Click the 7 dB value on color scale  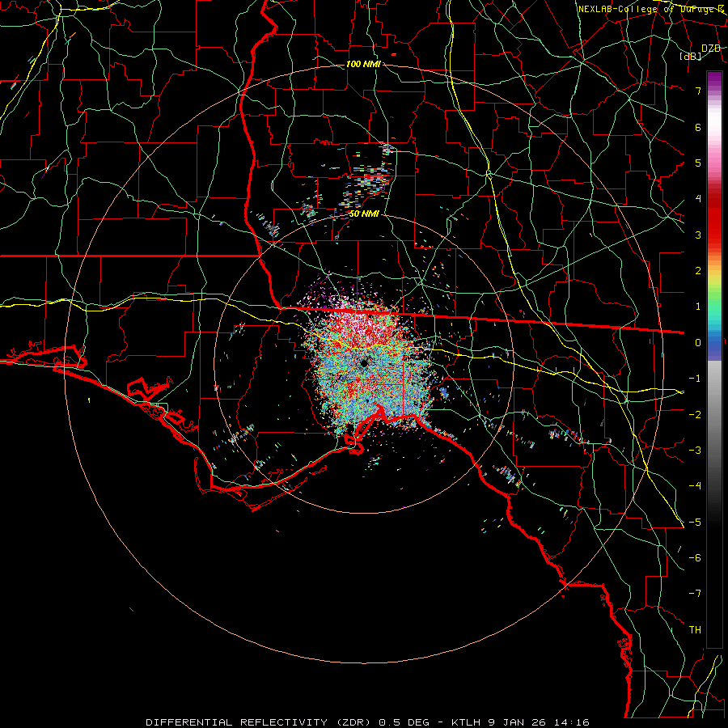(x=698, y=91)
